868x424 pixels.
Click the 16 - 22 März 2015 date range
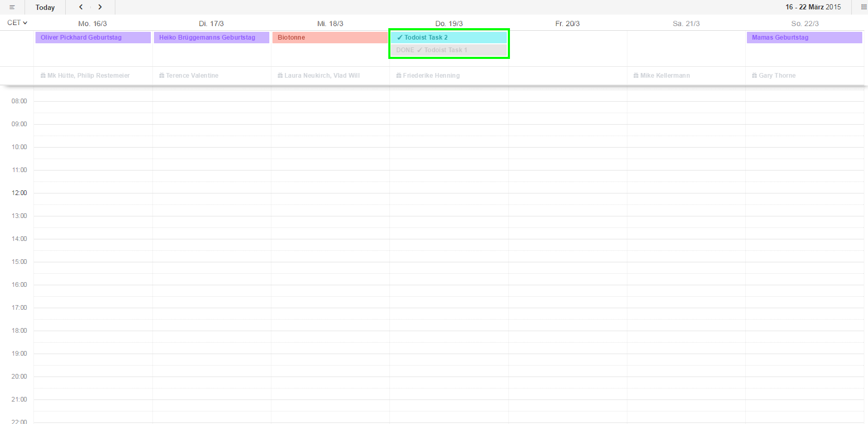click(813, 7)
